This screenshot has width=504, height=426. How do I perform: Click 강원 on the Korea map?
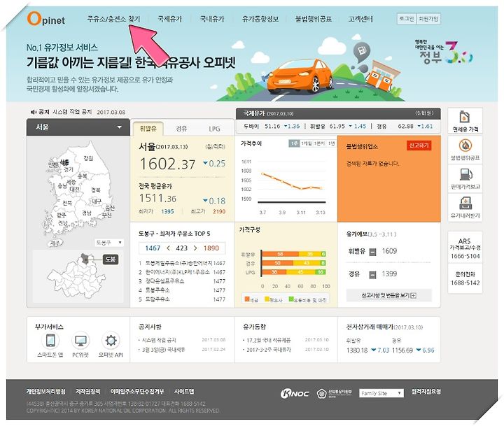pos(88,158)
